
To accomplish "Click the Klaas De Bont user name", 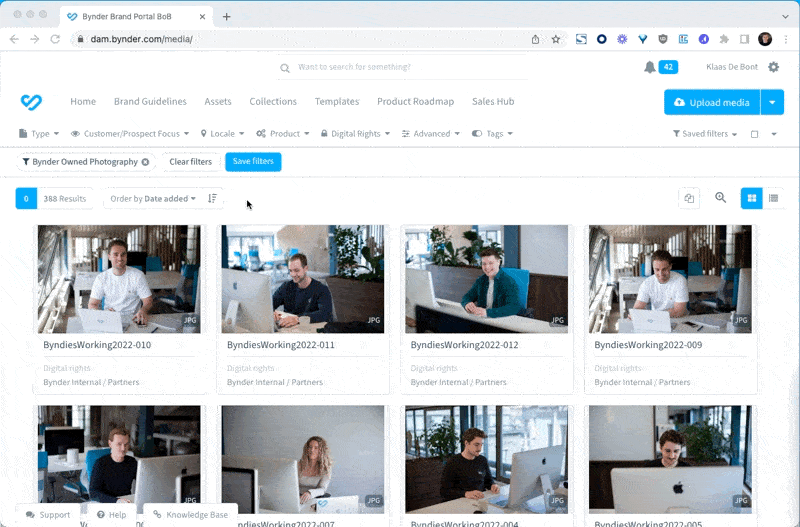I will coord(732,67).
